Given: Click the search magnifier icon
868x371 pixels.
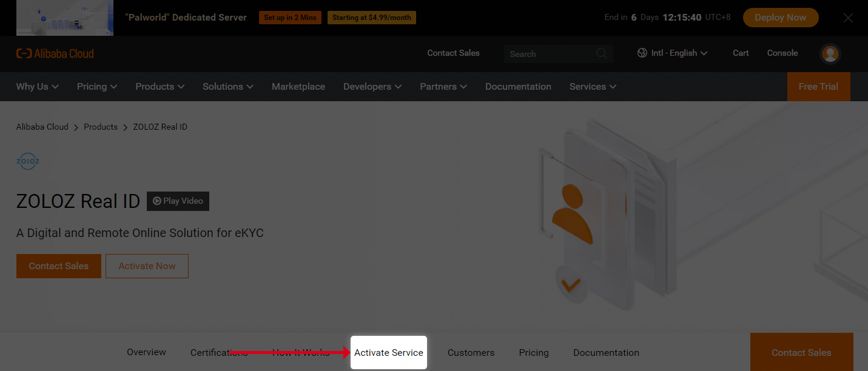Looking at the screenshot, I should click(x=601, y=53).
